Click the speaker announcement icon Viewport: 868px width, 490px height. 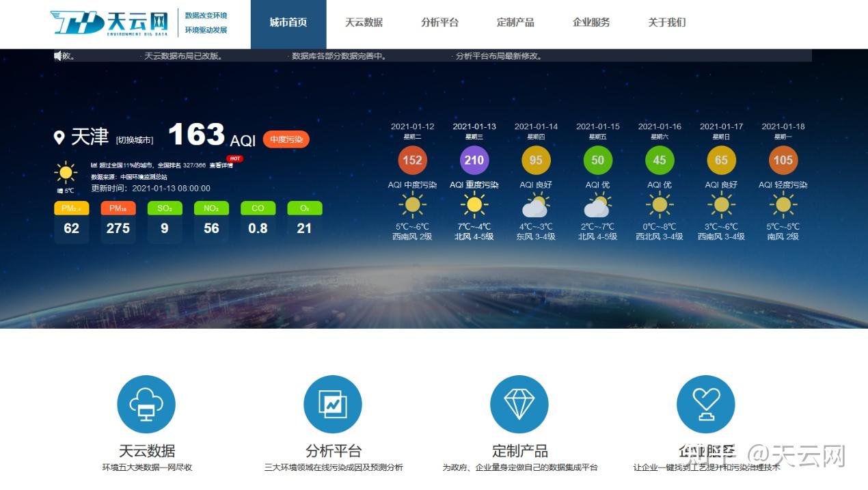[x=58, y=56]
